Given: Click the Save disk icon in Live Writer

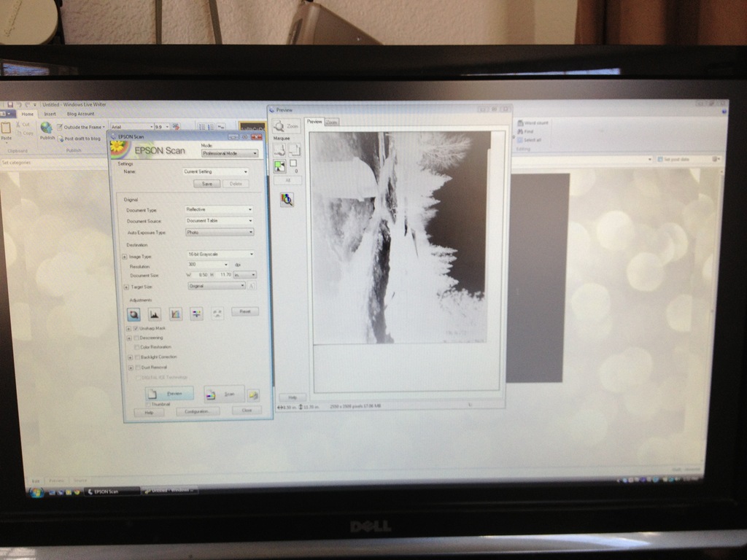Looking at the screenshot, I should tap(10, 105).
